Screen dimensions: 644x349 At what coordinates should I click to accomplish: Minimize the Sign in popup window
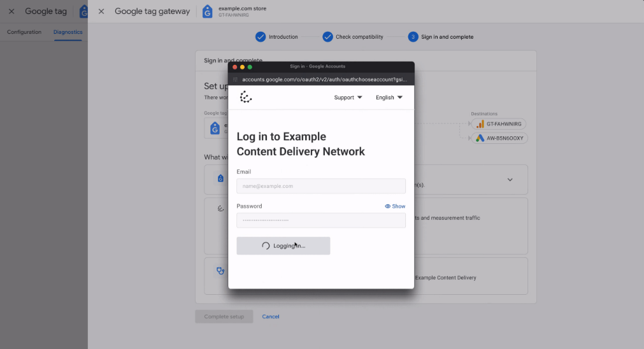242,67
